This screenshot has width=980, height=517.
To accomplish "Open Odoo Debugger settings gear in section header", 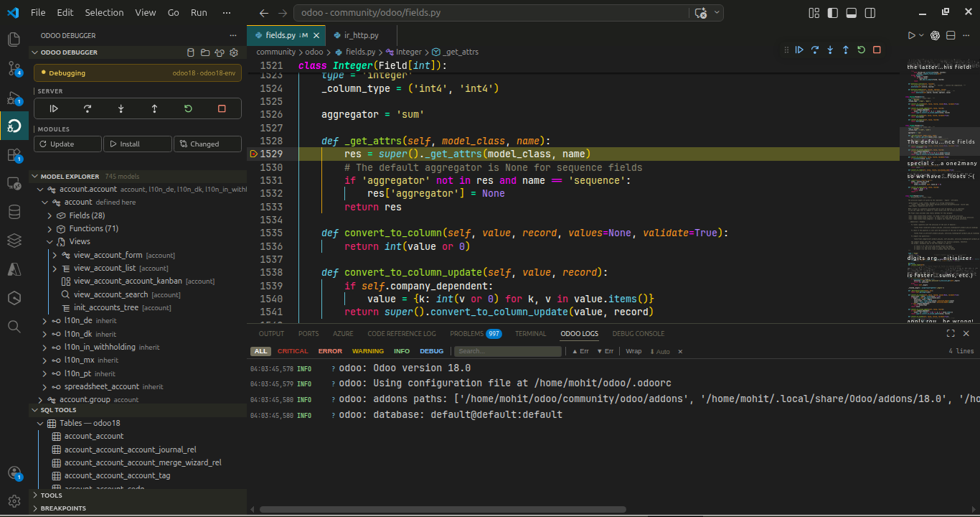I will pyautogui.click(x=234, y=52).
